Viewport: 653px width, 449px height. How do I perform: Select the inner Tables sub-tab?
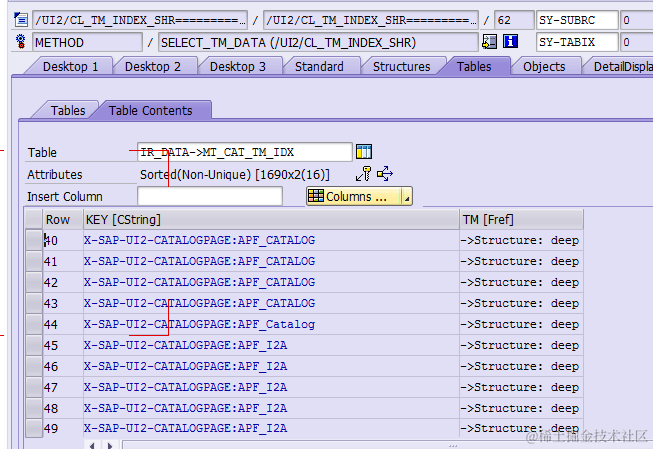coord(68,110)
